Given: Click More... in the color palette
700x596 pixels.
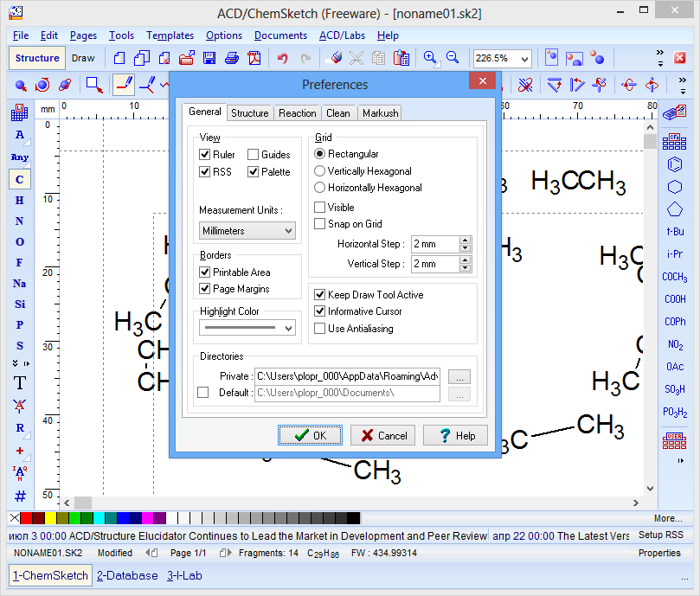Looking at the screenshot, I should point(668,518).
